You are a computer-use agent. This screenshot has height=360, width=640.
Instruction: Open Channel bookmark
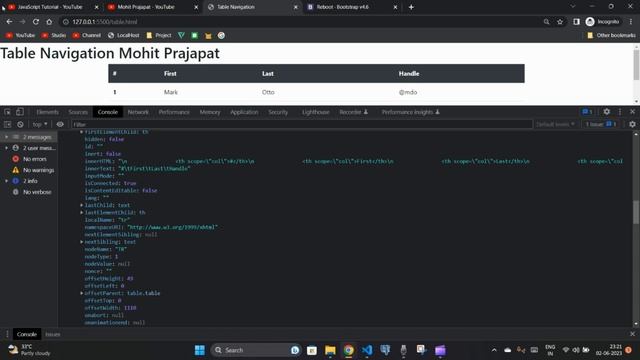87,36
